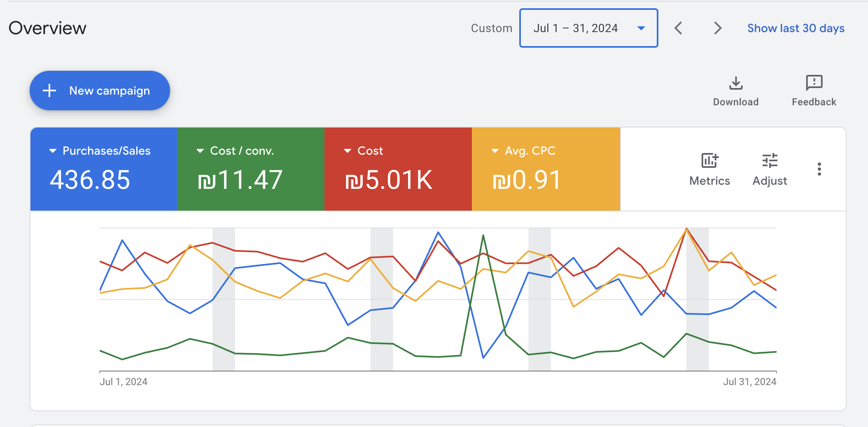Screen dimensions: 868x427
Task: Click the Adjust settings icon
Action: (x=770, y=160)
